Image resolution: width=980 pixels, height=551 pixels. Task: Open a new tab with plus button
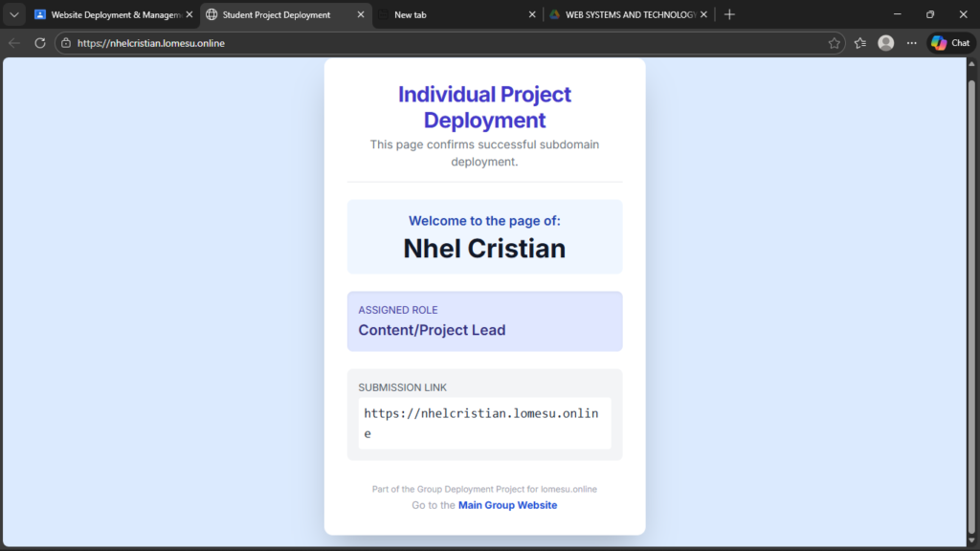point(729,14)
